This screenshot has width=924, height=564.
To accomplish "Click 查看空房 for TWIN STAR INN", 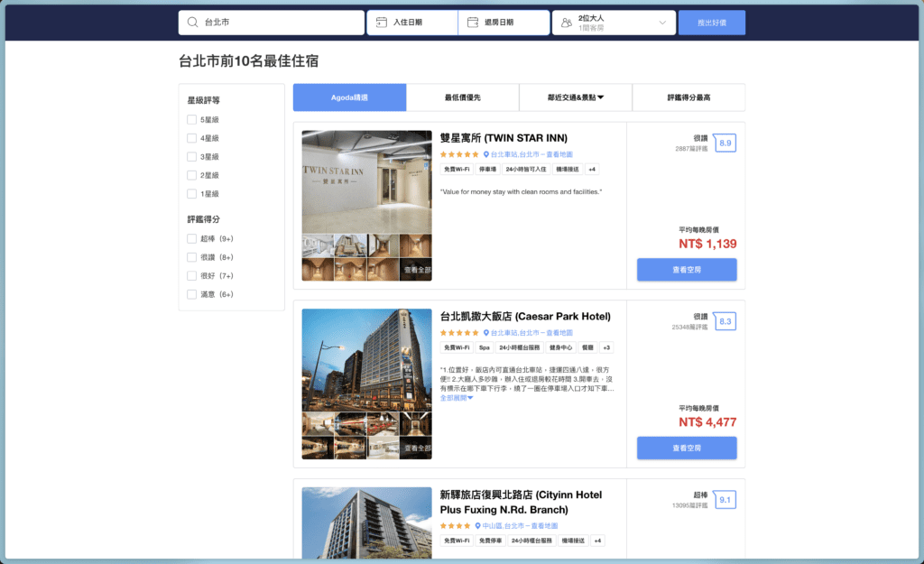I will click(687, 269).
